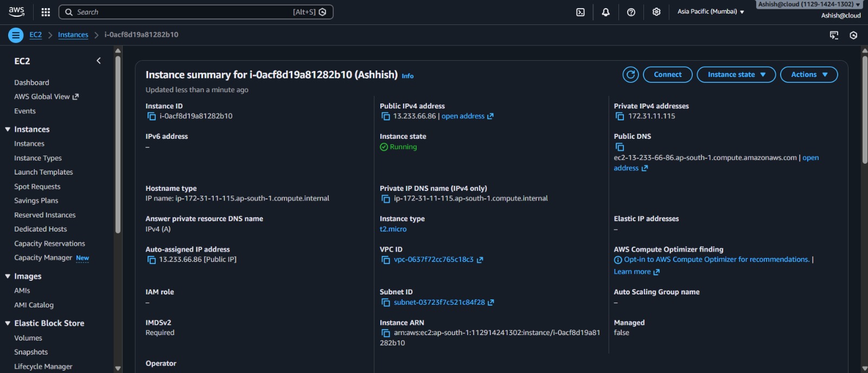Copy the Private IPv4 address 172.31.11.115
This screenshot has width=868, height=373.
pos(620,116)
